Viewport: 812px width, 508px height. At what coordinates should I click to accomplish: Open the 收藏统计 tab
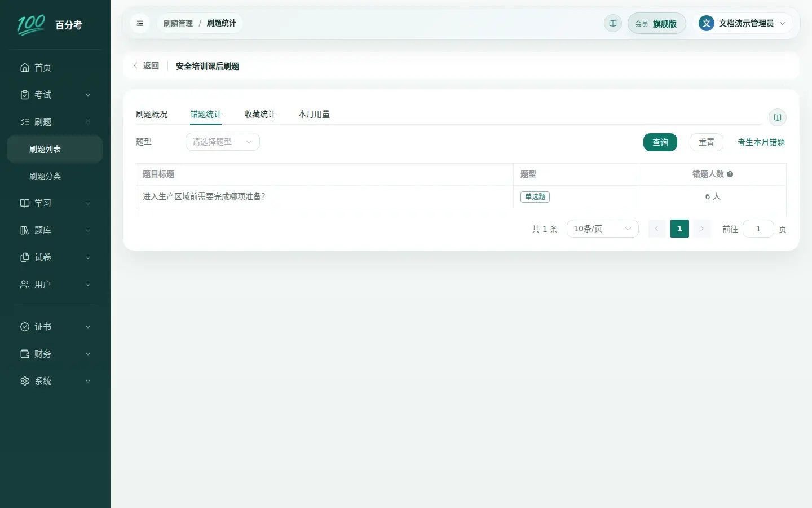[x=260, y=114]
